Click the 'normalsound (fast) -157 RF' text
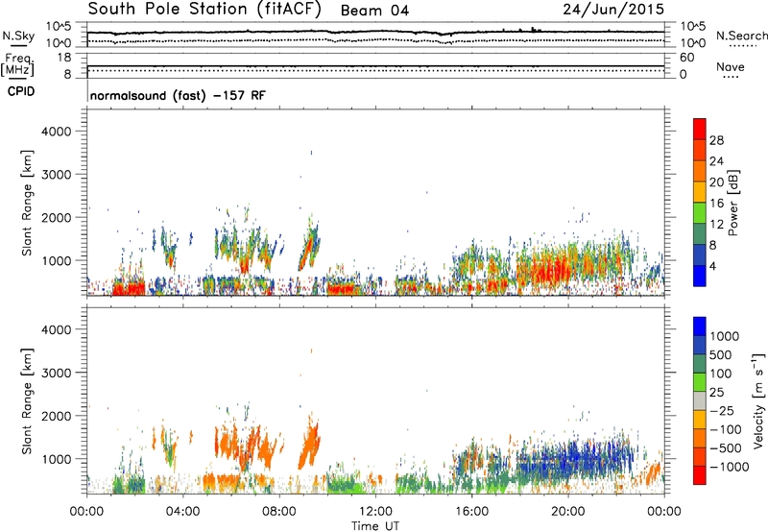 click(178, 95)
